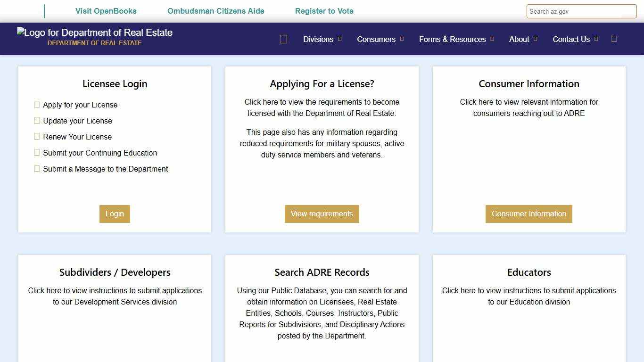Image resolution: width=644 pixels, height=362 pixels.
Task: Click the bullet icon beside Apply for your License
Action: 37,104
